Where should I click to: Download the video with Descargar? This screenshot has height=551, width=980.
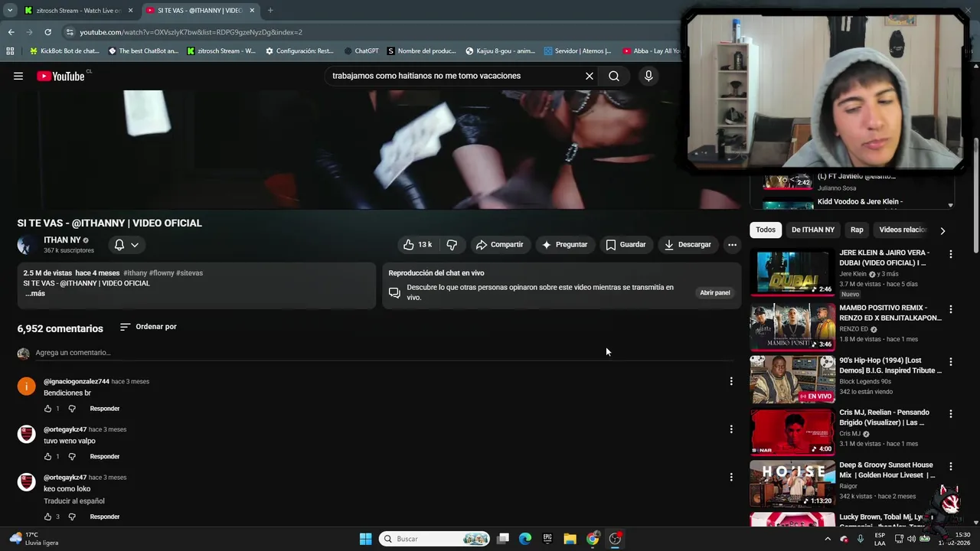pos(688,245)
